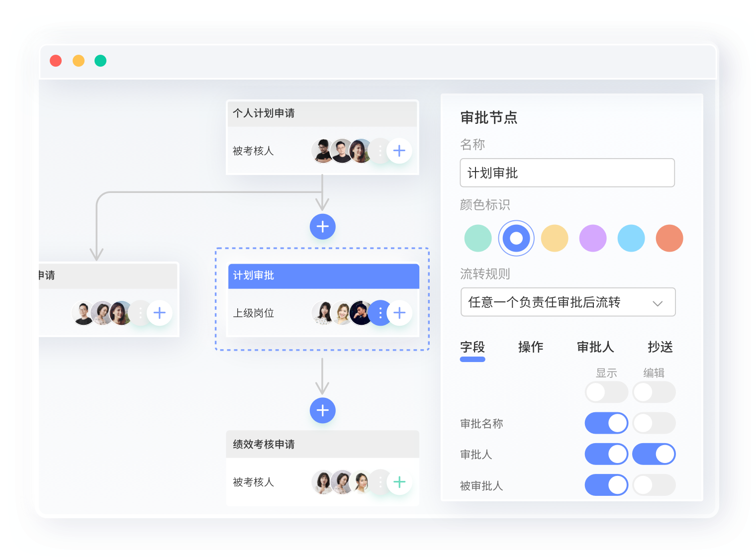Switch to the 审批人 tab
Image resolution: width=756 pixels, height=557 pixels.
coord(595,347)
